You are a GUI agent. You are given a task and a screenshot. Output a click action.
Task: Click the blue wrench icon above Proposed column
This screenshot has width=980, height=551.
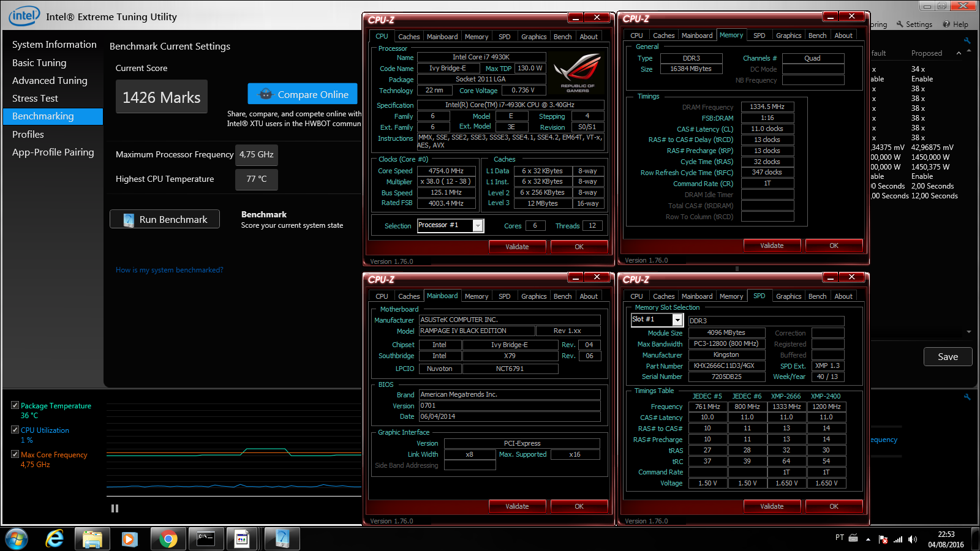click(967, 41)
